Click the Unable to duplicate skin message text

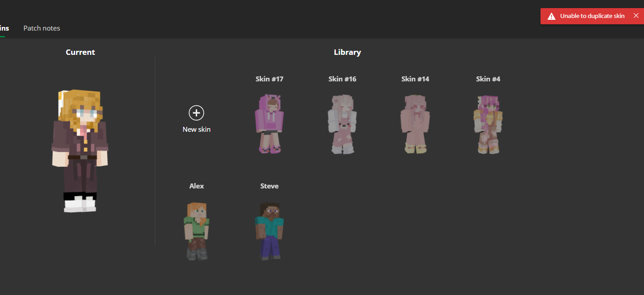pyautogui.click(x=592, y=16)
